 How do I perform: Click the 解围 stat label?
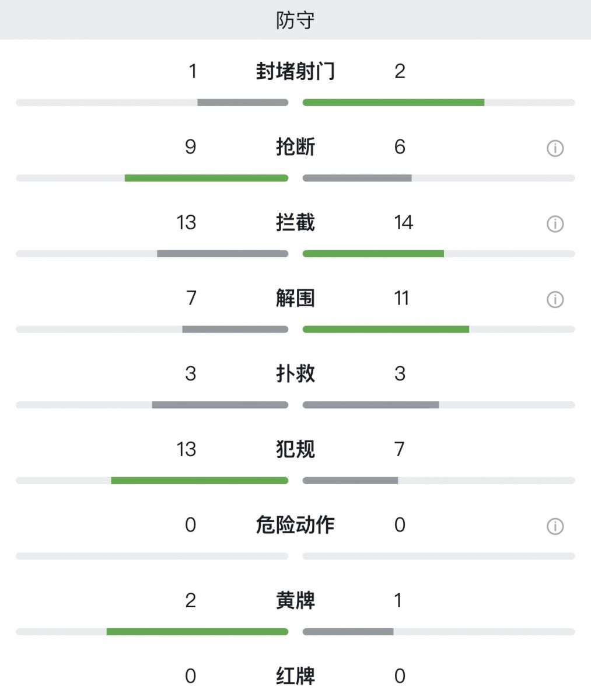pos(295,298)
